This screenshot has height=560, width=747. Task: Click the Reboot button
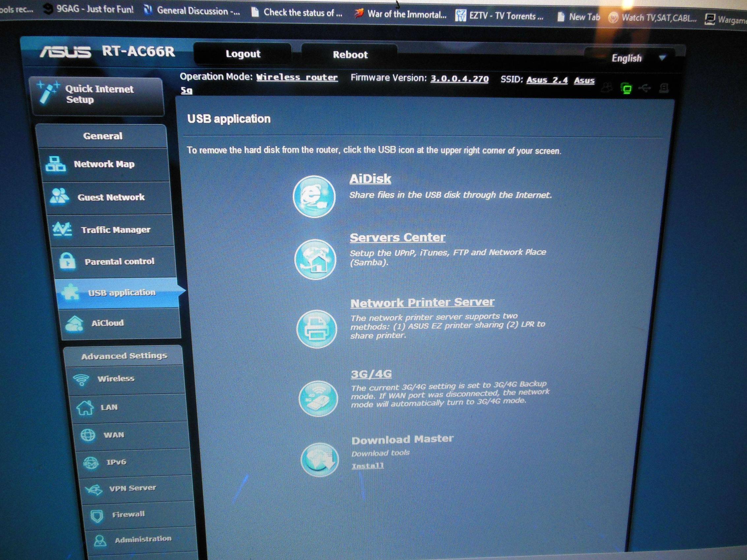[350, 55]
